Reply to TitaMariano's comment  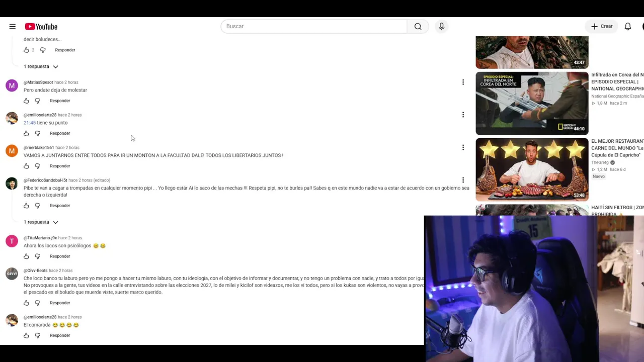pyautogui.click(x=60, y=256)
